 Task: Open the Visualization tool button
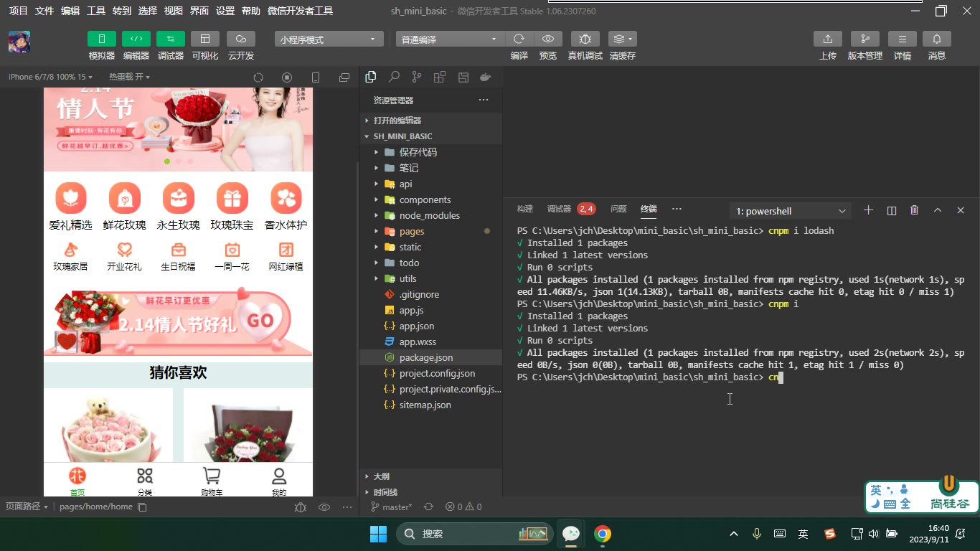tap(205, 39)
